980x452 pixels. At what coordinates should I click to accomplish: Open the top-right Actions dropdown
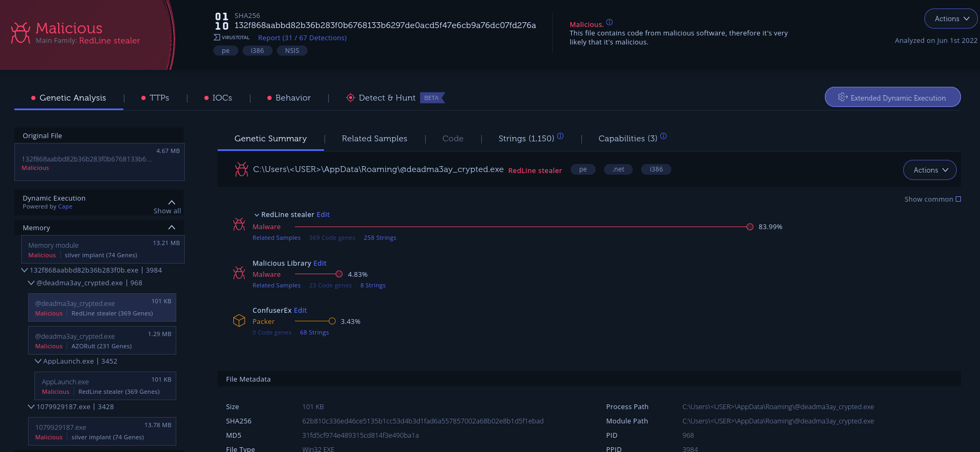click(951, 19)
